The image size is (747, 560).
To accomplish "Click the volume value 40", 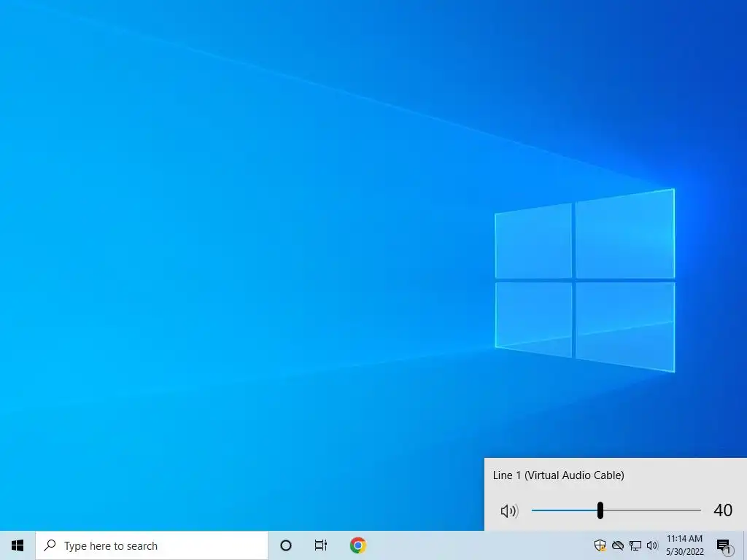I will click(x=723, y=510).
